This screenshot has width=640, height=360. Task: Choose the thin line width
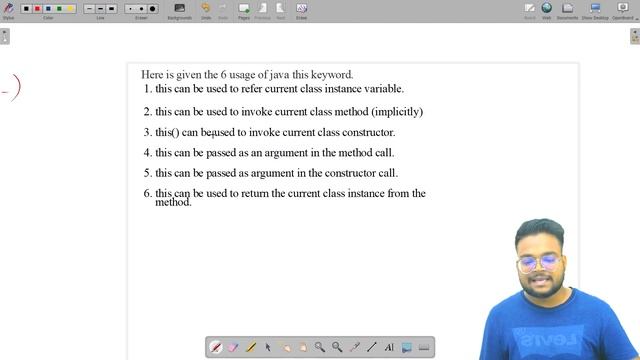pyautogui.click(x=89, y=9)
